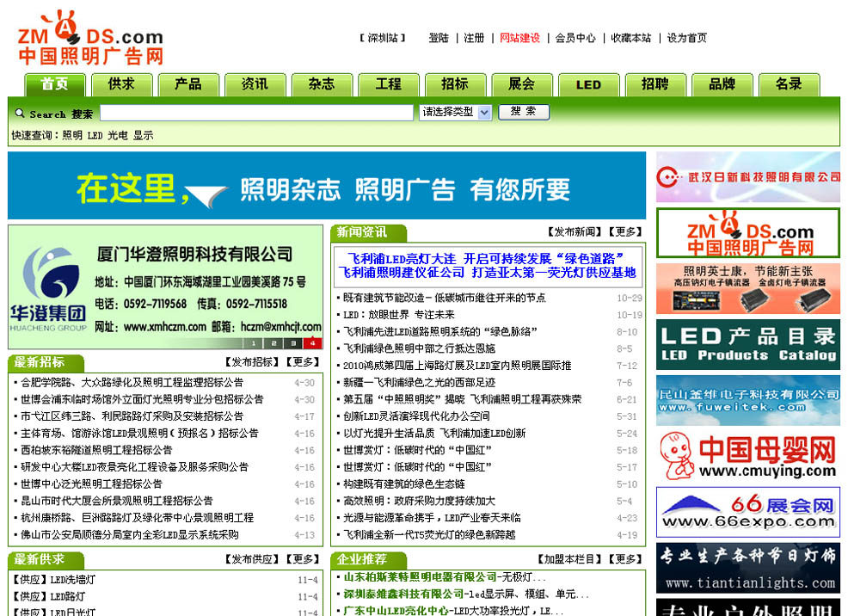Switch slideshow to slide 2

(x=274, y=343)
